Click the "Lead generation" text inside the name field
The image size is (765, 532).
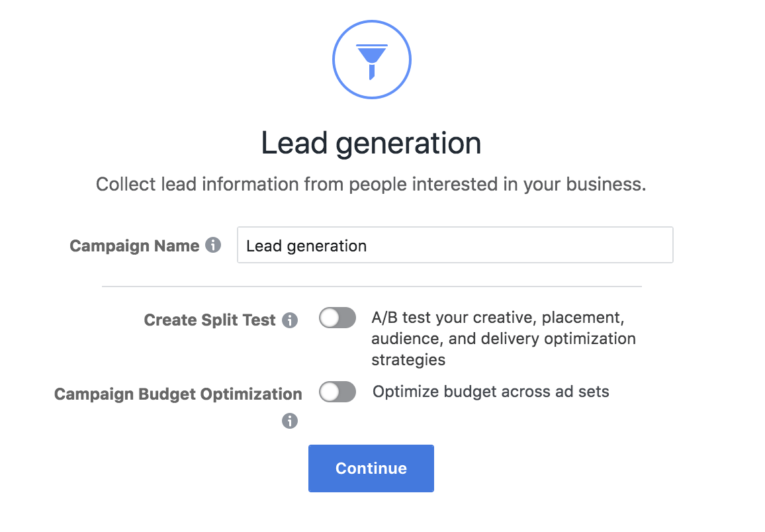click(306, 246)
